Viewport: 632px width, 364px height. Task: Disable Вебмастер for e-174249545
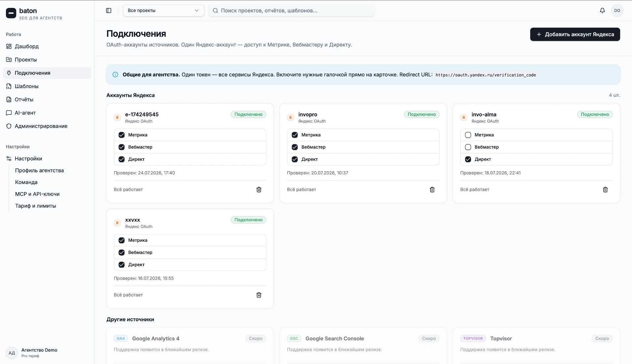click(x=121, y=147)
